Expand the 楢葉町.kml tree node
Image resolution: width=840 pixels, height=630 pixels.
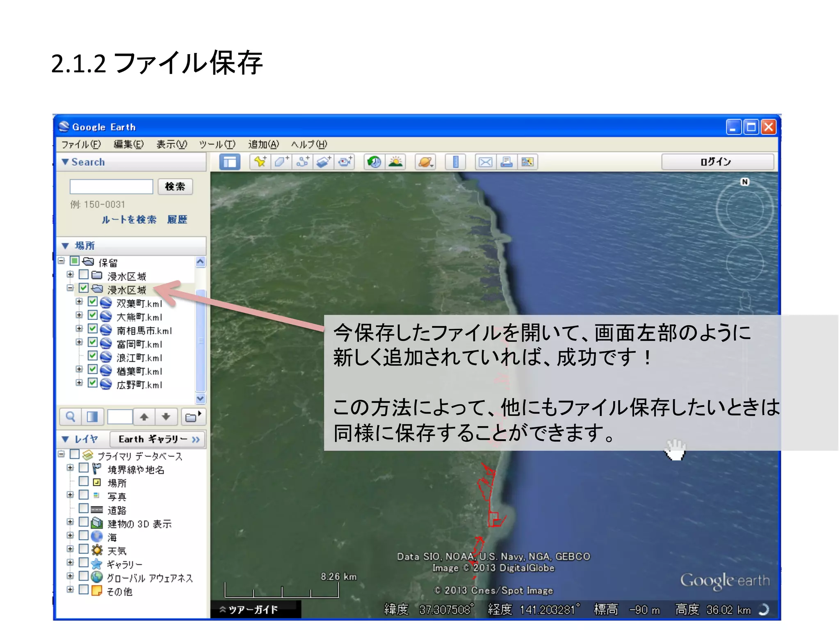[79, 369]
